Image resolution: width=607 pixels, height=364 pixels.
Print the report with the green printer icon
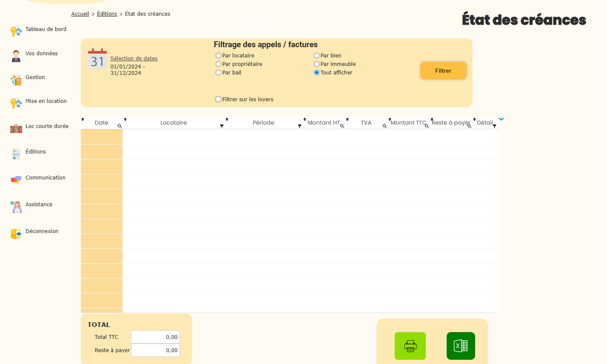click(x=410, y=346)
